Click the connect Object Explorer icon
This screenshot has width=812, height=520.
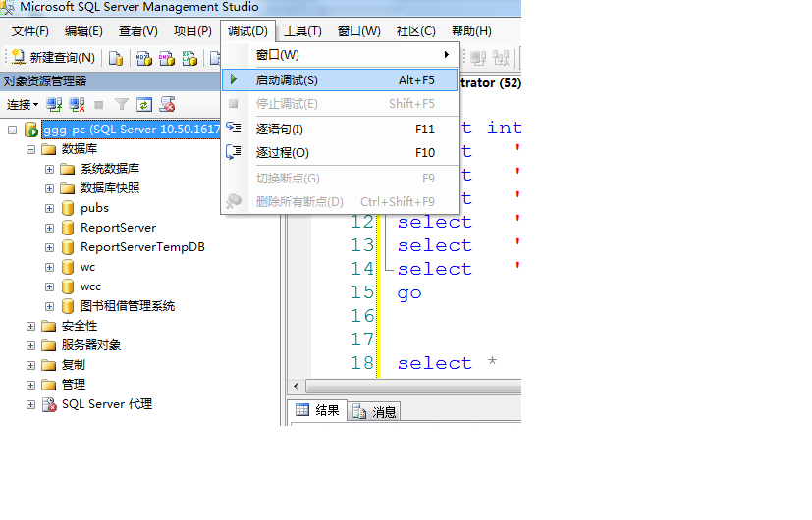54,105
